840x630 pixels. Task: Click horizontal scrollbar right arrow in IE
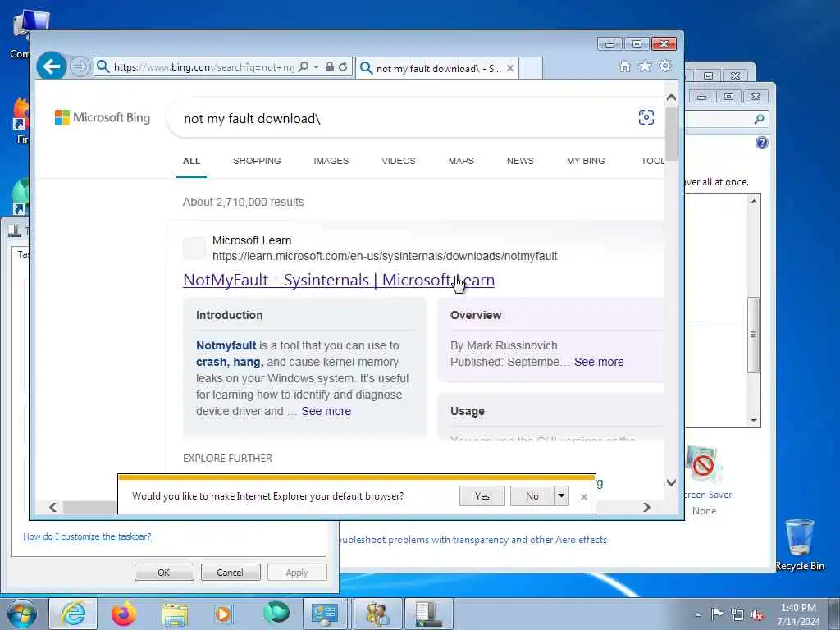tap(646, 507)
